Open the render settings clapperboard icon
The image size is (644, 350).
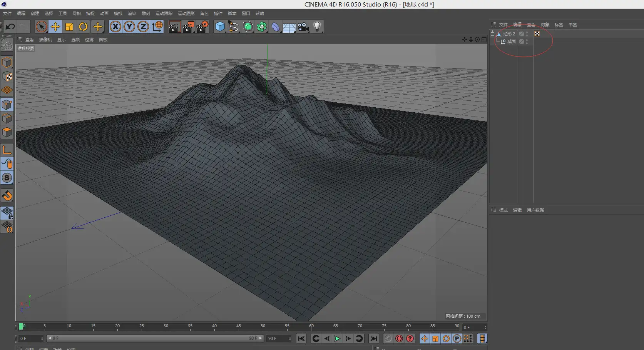[202, 27]
